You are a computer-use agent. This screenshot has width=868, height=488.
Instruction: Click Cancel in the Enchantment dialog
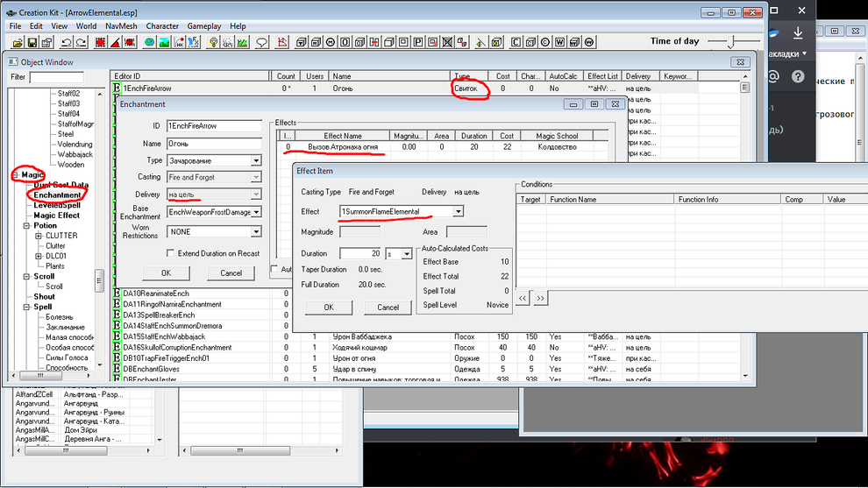(x=231, y=273)
